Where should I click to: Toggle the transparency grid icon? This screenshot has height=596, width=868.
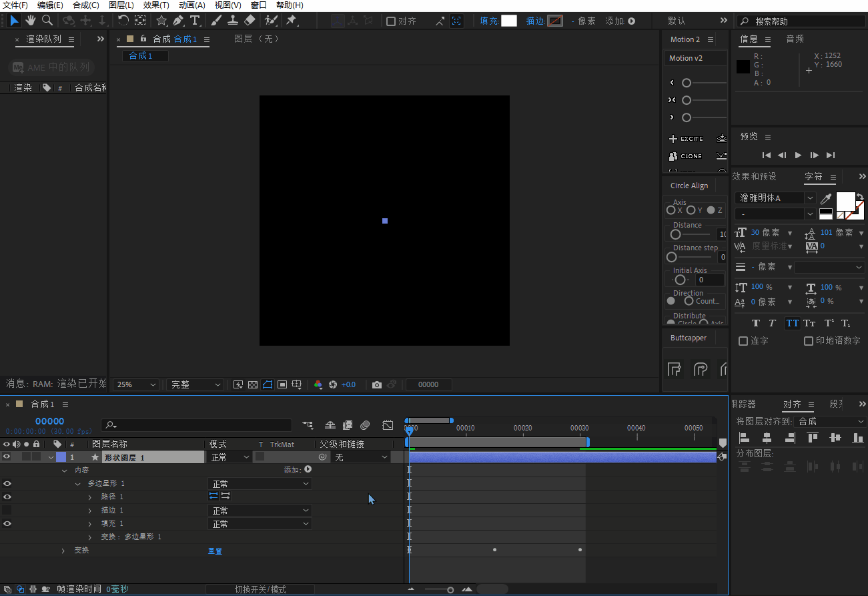pyautogui.click(x=253, y=384)
